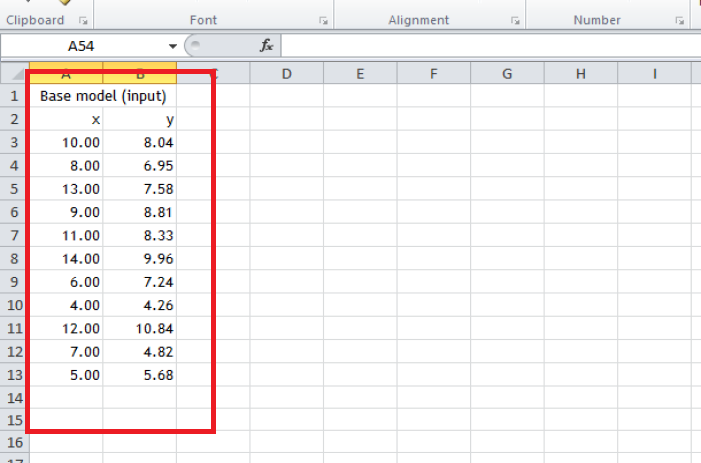Click cell containing 12.00
701x463 pixels.
pyautogui.click(x=66, y=328)
